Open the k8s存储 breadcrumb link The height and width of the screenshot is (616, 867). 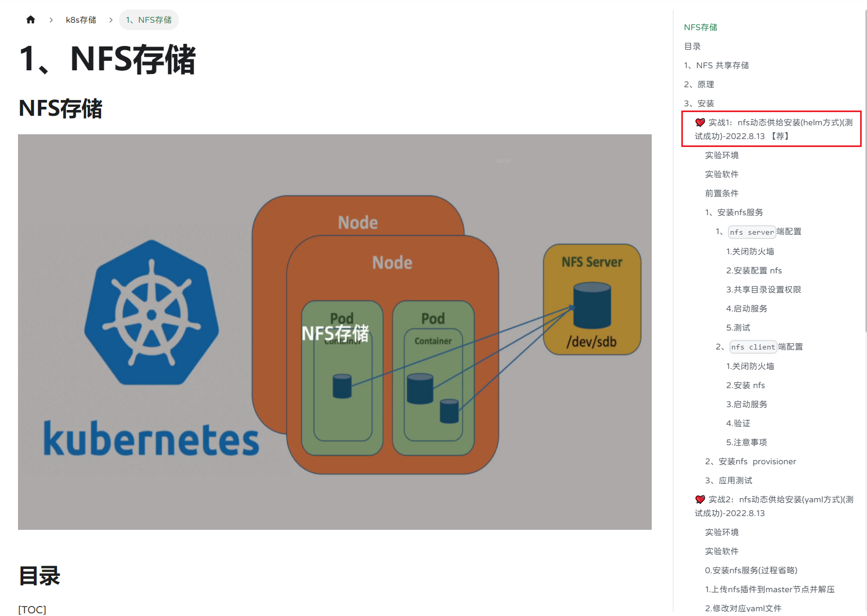pos(81,20)
